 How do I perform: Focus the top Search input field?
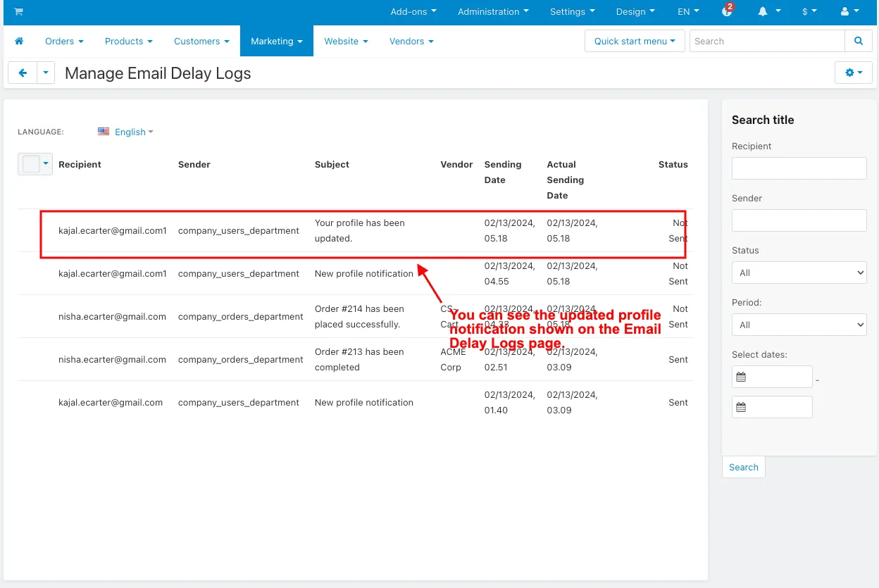pyautogui.click(x=767, y=41)
